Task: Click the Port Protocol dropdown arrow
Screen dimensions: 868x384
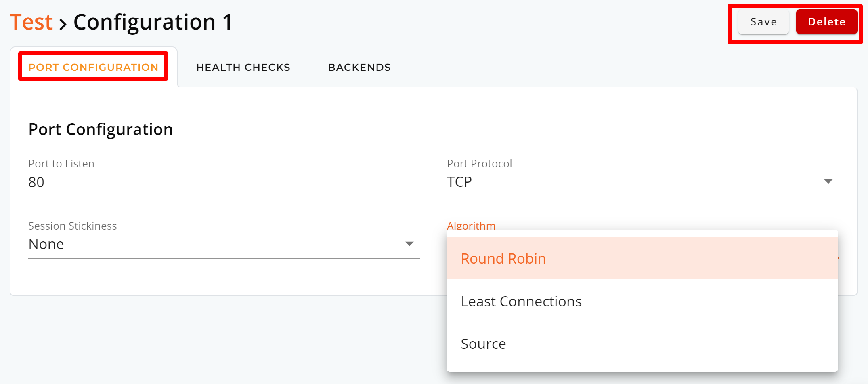Action: [x=828, y=181]
